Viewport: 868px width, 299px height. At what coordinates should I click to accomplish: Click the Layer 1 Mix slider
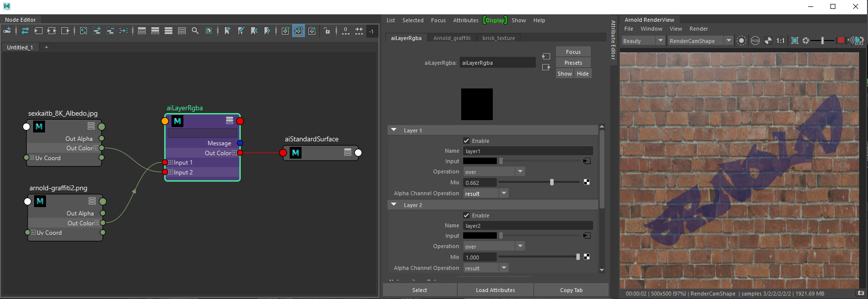[539, 182]
